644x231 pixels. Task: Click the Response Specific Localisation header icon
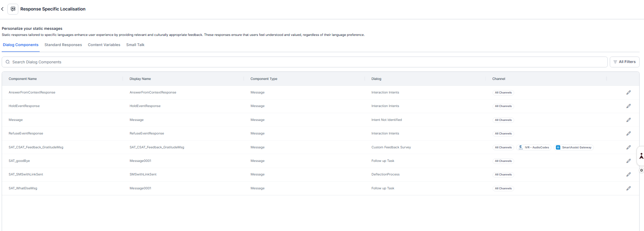pos(13,9)
